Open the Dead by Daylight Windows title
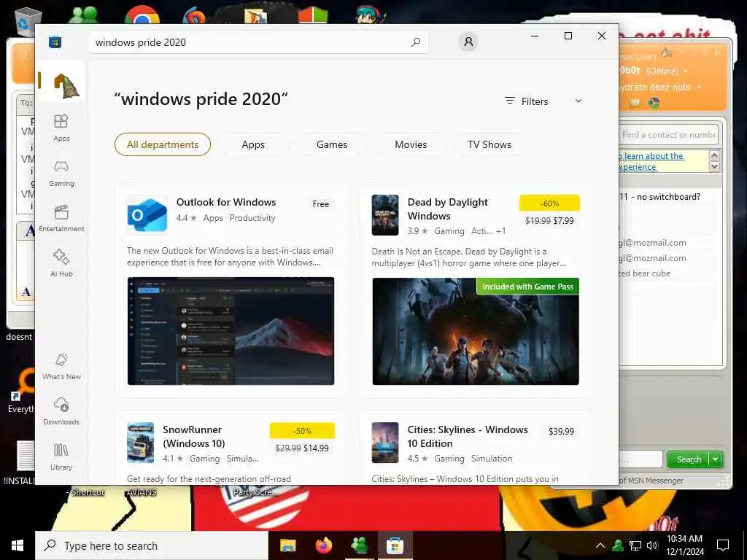747x560 pixels. point(448,209)
